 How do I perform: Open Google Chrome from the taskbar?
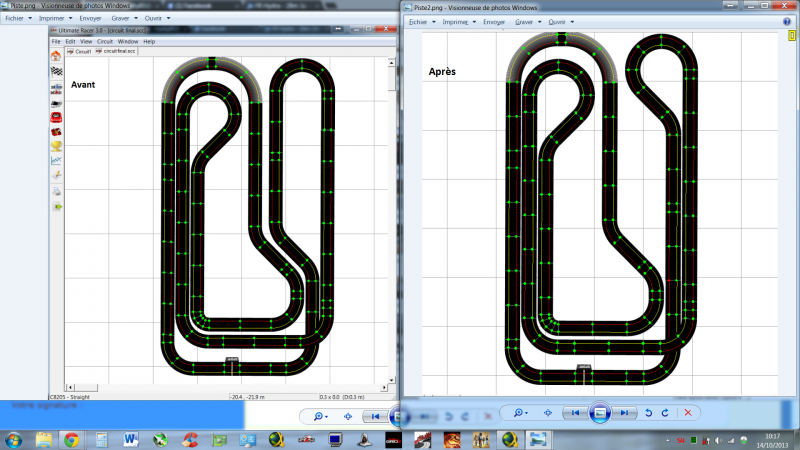tap(72, 438)
